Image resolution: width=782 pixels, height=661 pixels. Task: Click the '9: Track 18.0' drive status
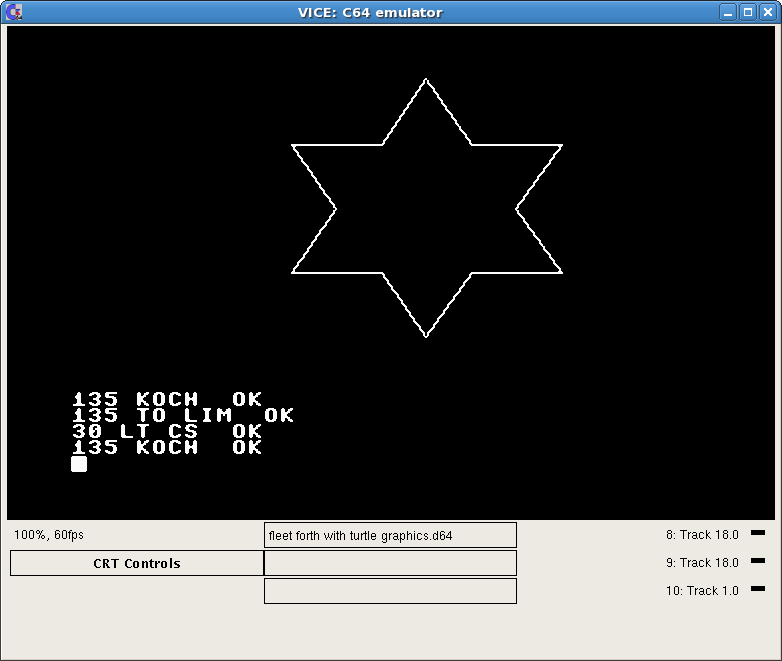tap(702, 563)
